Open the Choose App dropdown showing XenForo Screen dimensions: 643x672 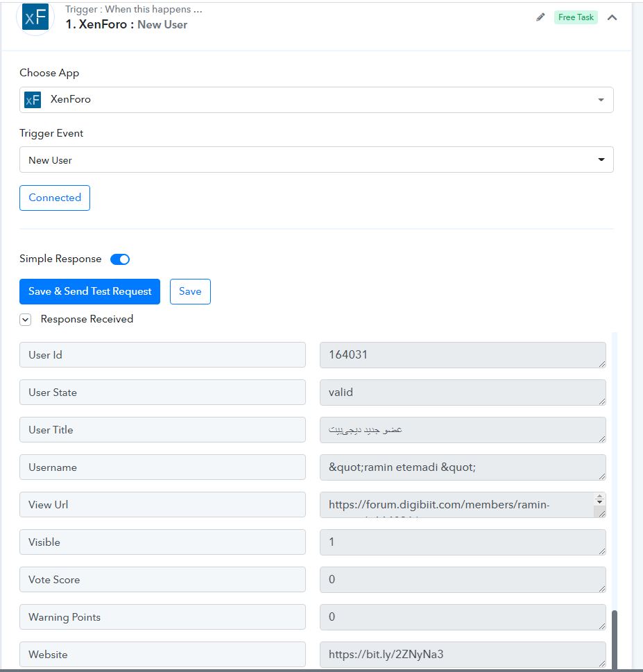[x=316, y=100]
